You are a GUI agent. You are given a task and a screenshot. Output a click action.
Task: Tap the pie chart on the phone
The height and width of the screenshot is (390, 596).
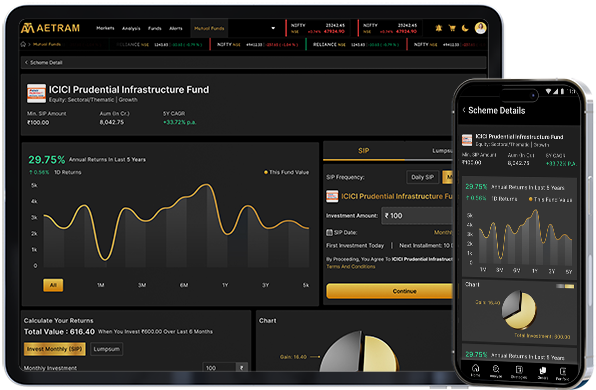519,309
